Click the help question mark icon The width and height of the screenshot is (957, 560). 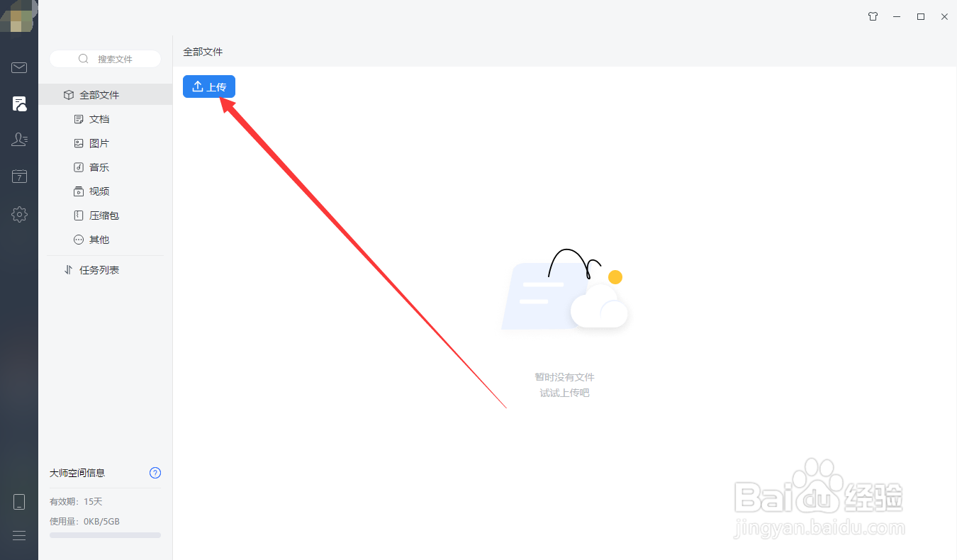(155, 473)
